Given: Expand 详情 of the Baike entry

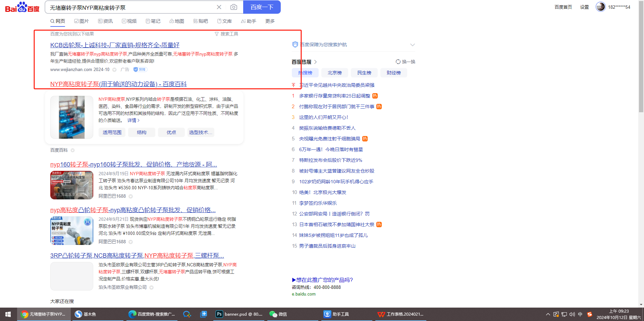Looking at the screenshot, I should click(x=133, y=120).
